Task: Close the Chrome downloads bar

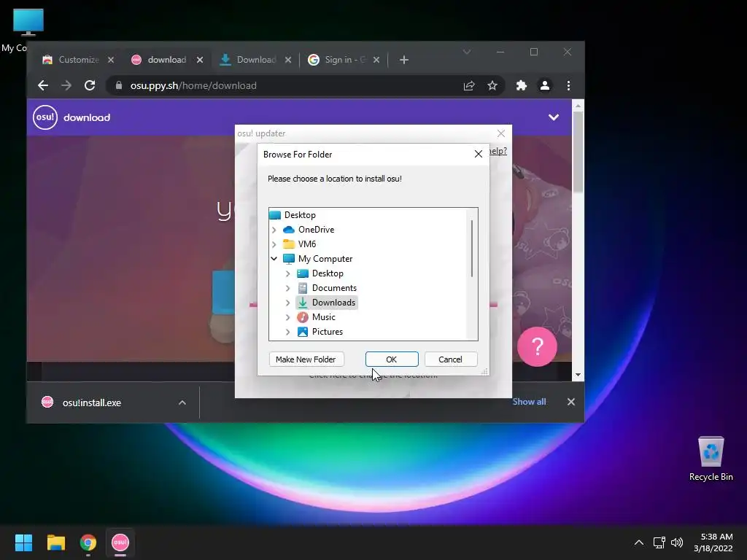Action: (570, 402)
